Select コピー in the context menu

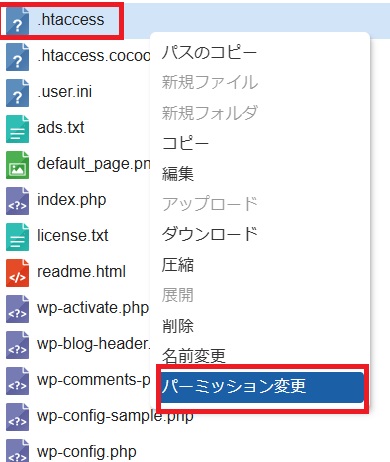coord(185,144)
